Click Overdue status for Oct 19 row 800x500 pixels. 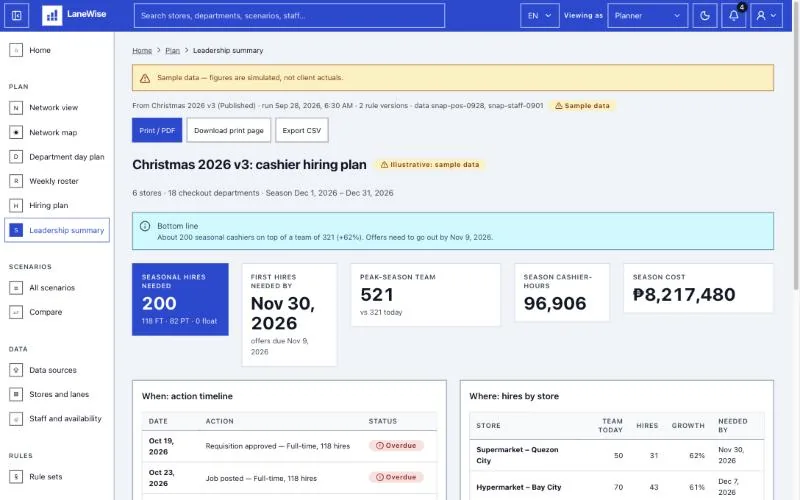[396, 445]
